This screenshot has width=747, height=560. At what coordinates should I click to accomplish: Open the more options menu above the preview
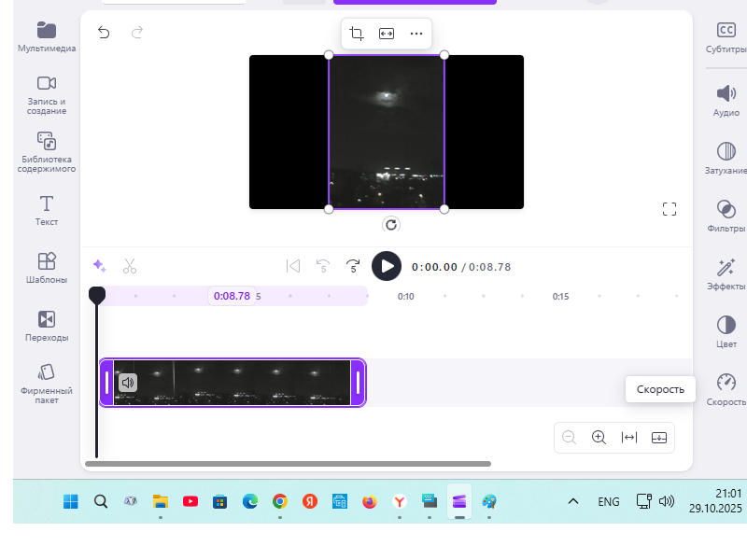point(416,33)
